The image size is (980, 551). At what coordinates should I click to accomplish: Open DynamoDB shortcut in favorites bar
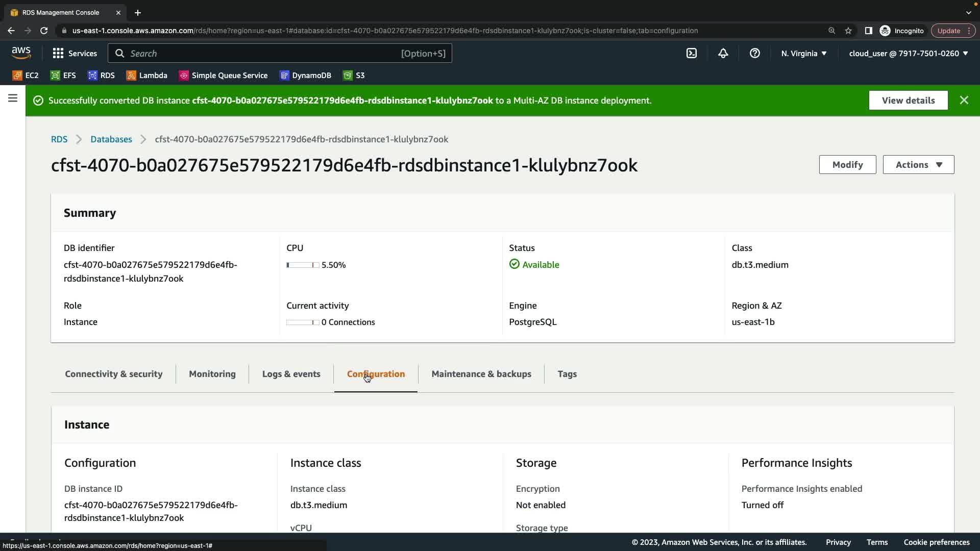pos(305,76)
